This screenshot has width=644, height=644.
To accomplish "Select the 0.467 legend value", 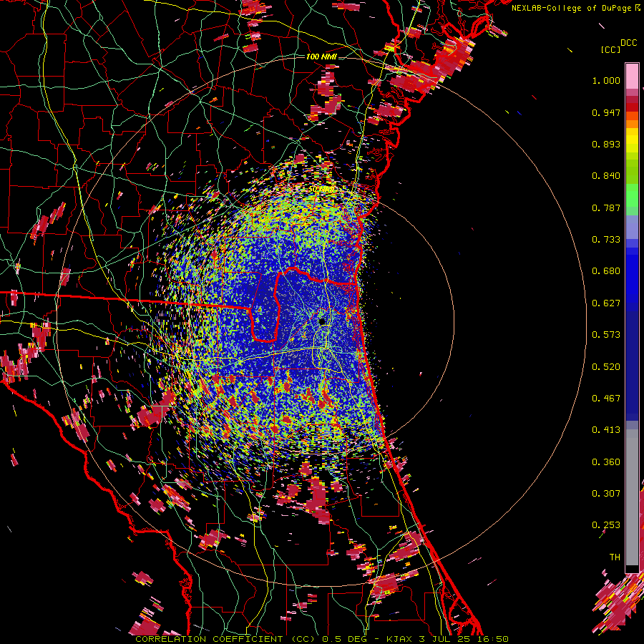I will (x=606, y=399).
